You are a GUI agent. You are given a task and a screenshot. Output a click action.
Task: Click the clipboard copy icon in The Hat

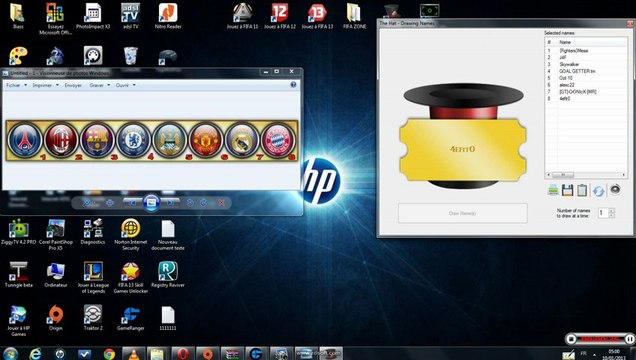coord(582,190)
